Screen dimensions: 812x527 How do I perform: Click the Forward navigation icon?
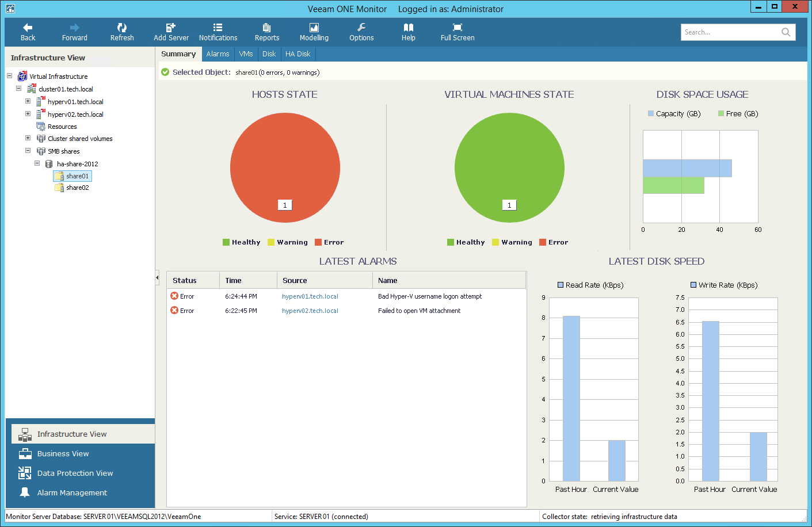tap(75, 27)
